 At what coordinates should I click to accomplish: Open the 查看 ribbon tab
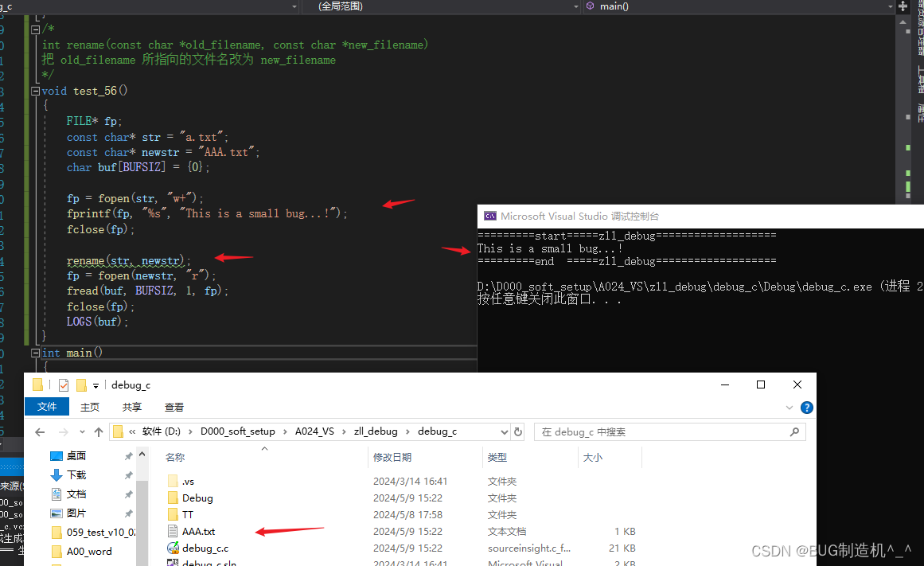pos(173,408)
